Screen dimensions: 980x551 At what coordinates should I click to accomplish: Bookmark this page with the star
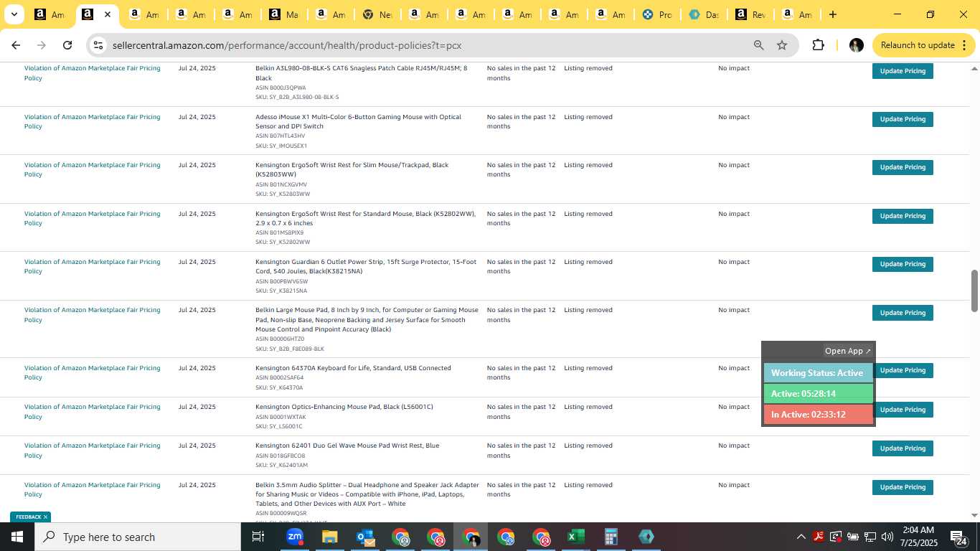click(x=782, y=45)
